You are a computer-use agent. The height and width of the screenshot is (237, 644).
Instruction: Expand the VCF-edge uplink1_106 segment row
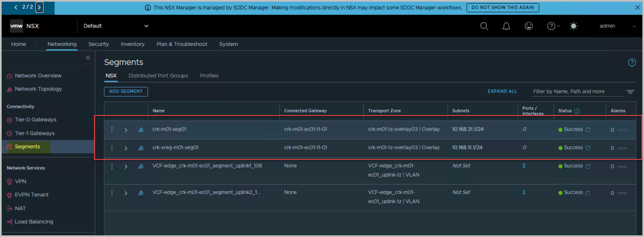coord(126,166)
